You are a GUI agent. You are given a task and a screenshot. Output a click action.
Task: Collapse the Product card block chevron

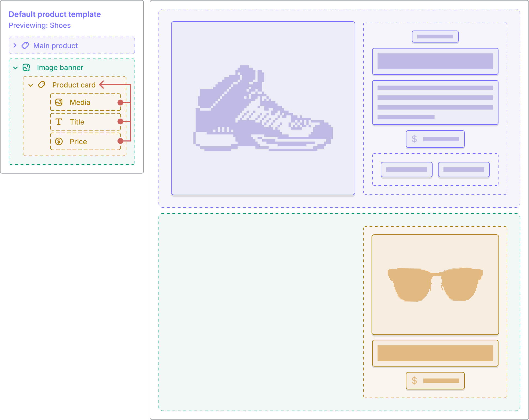pyautogui.click(x=31, y=85)
